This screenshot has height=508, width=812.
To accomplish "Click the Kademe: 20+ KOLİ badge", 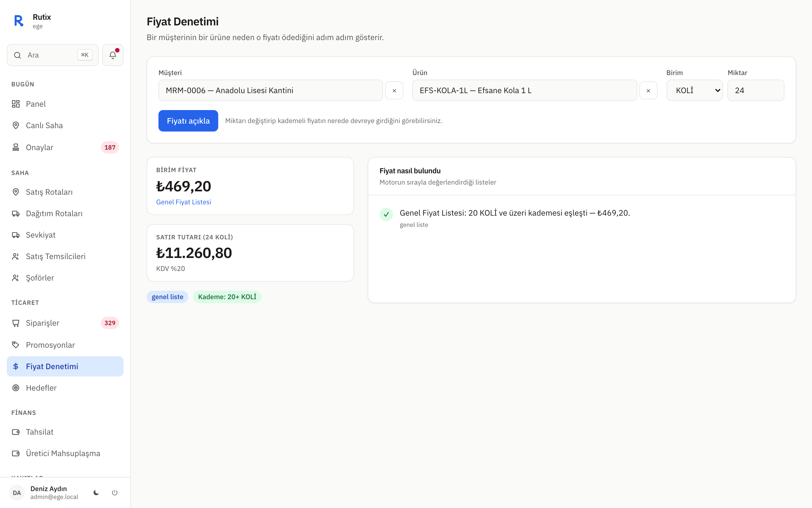I will point(227,297).
